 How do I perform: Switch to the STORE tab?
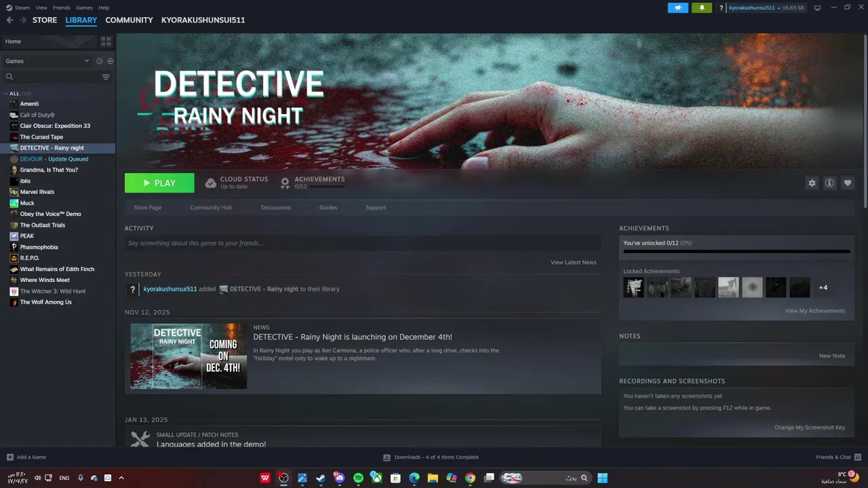coord(45,20)
